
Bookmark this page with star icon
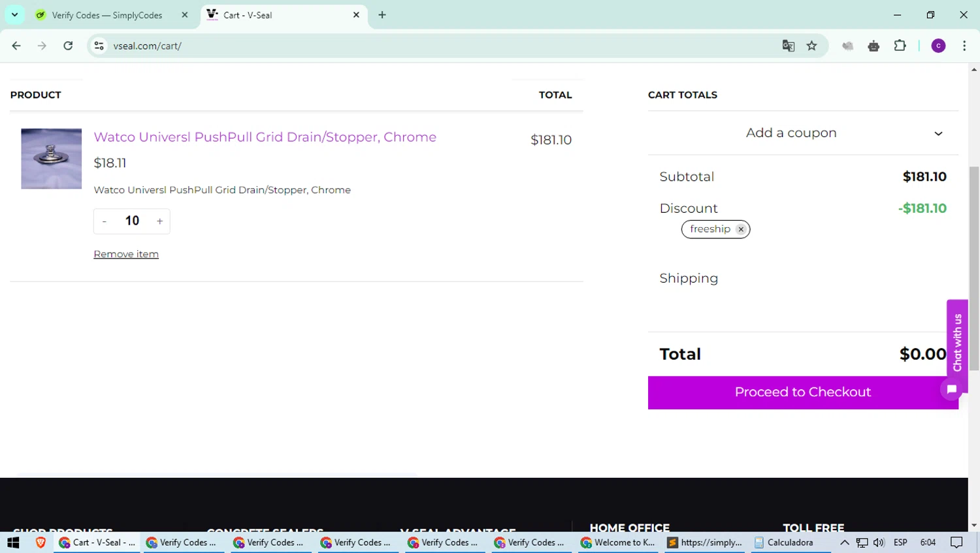811,46
